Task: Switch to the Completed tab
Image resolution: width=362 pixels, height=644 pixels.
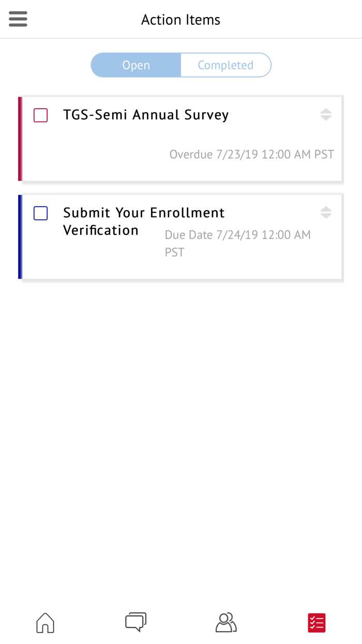Action: pos(225,65)
